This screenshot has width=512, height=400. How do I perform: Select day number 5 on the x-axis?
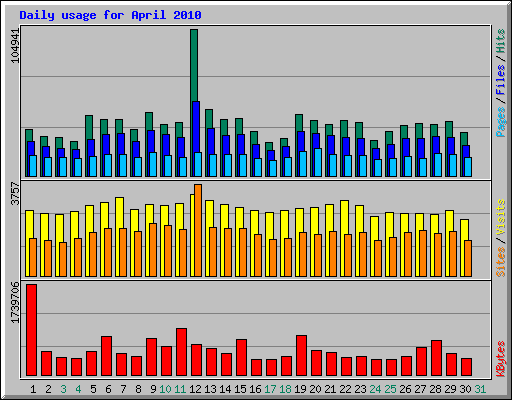(x=93, y=389)
